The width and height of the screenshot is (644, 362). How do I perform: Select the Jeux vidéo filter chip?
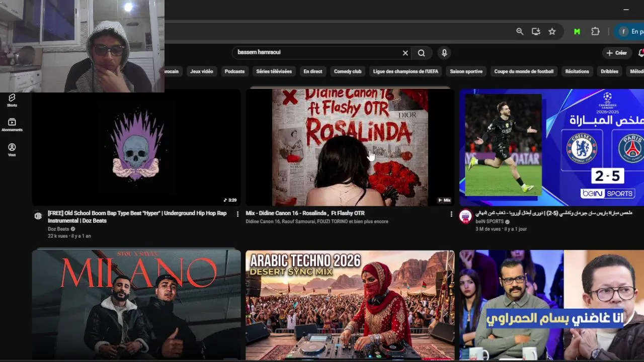coord(201,71)
